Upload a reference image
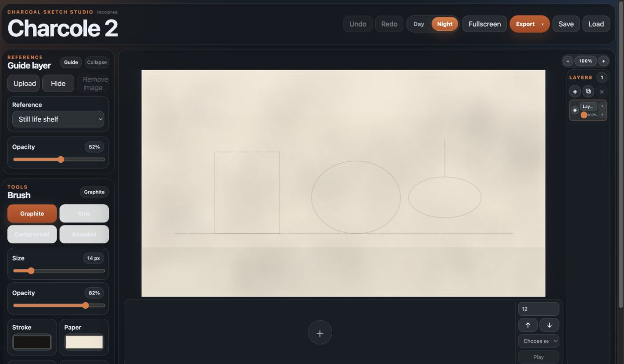Image resolution: width=624 pixels, height=364 pixels. tap(25, 83)
